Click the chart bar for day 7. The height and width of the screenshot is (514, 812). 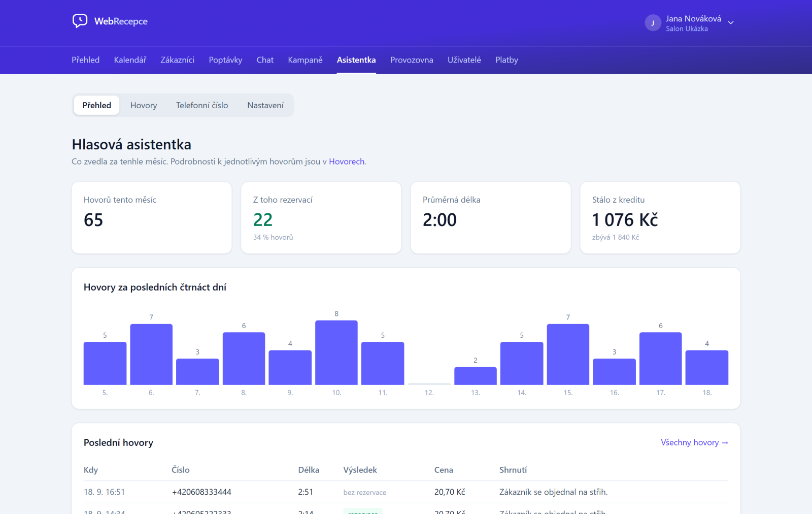tap(197, 371)
